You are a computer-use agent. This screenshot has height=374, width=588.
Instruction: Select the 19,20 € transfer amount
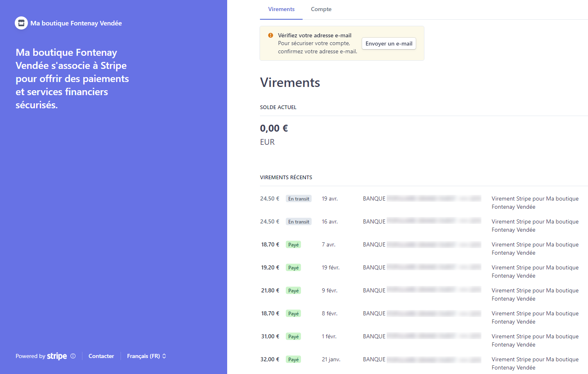point(270,267)
